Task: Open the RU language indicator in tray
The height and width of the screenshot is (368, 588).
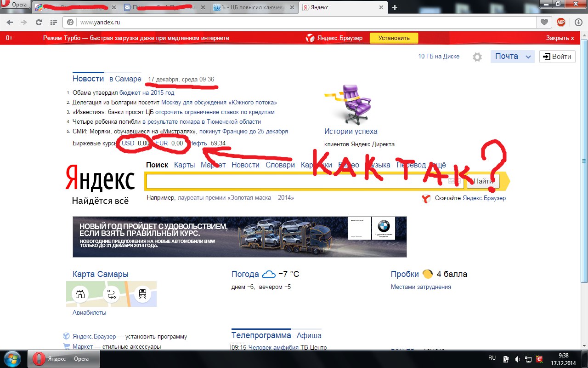Action: (x=492, y=358)
